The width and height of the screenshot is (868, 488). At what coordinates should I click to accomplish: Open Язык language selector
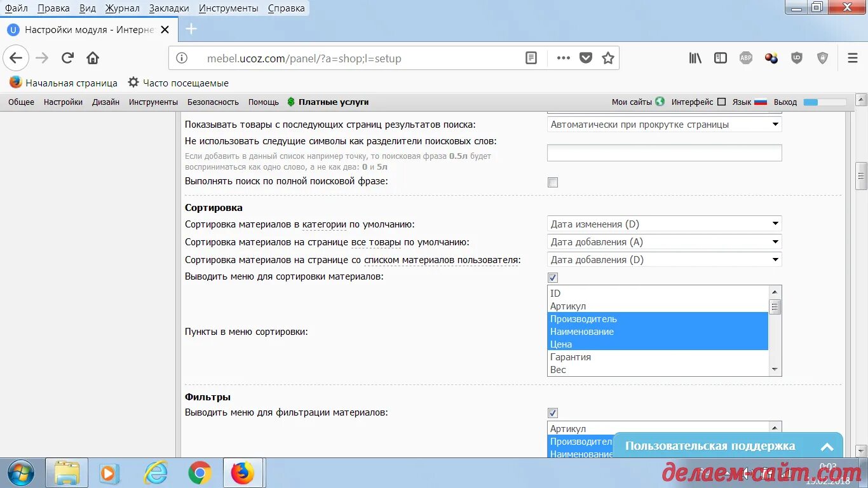pyautogui.click(x=750, y=102)
